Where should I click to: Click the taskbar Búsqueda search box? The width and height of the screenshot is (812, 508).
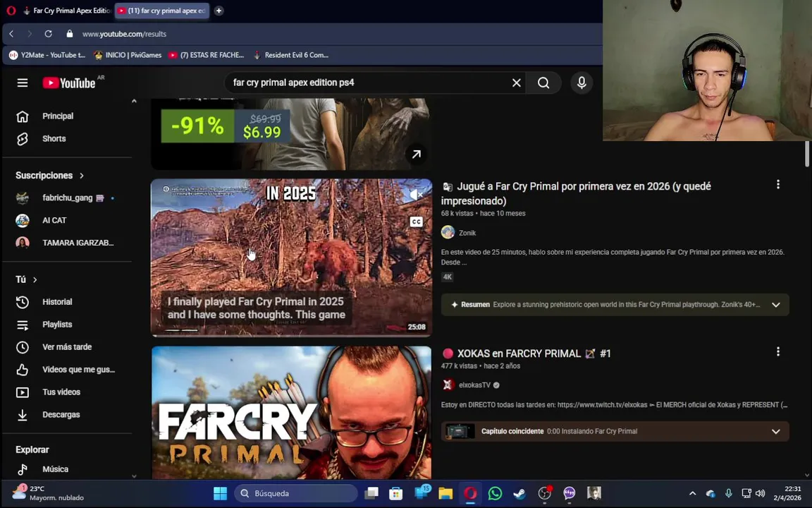pos(296,493)
